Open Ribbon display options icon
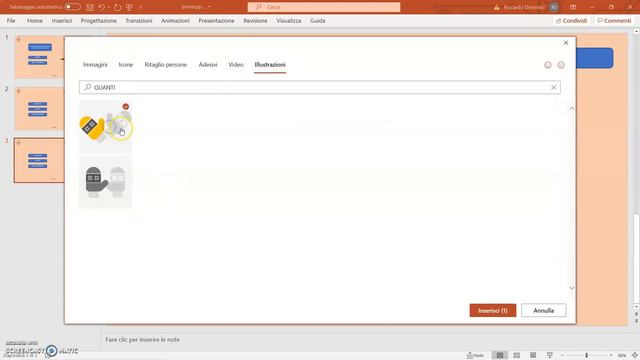The image size is (640, 360). point(573,7)
